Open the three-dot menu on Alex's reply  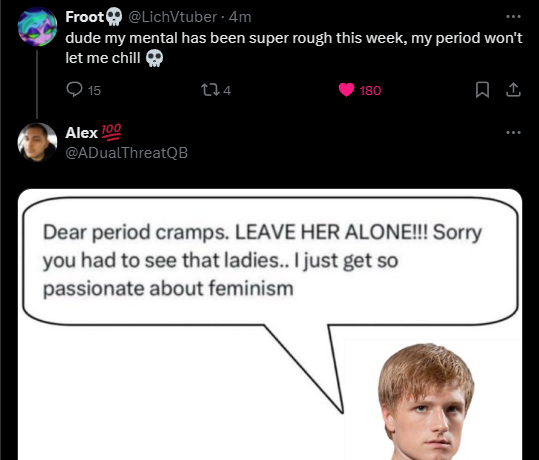(513, 132)
